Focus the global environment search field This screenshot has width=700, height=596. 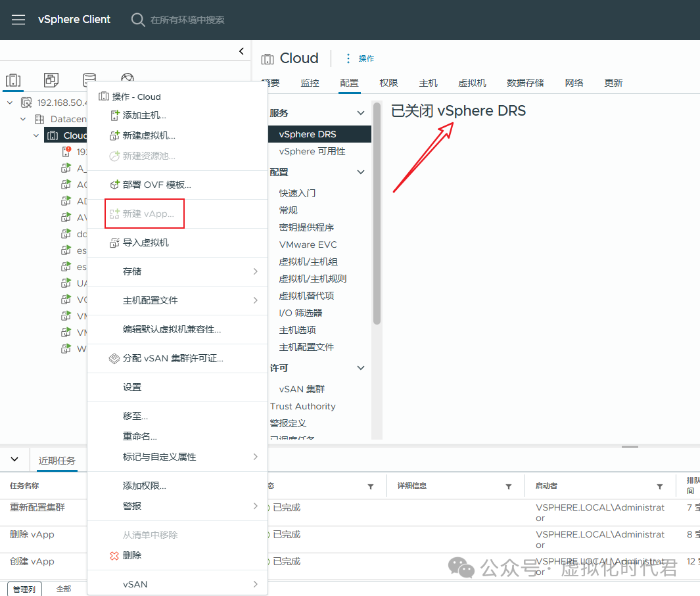(x=187, y=20)
